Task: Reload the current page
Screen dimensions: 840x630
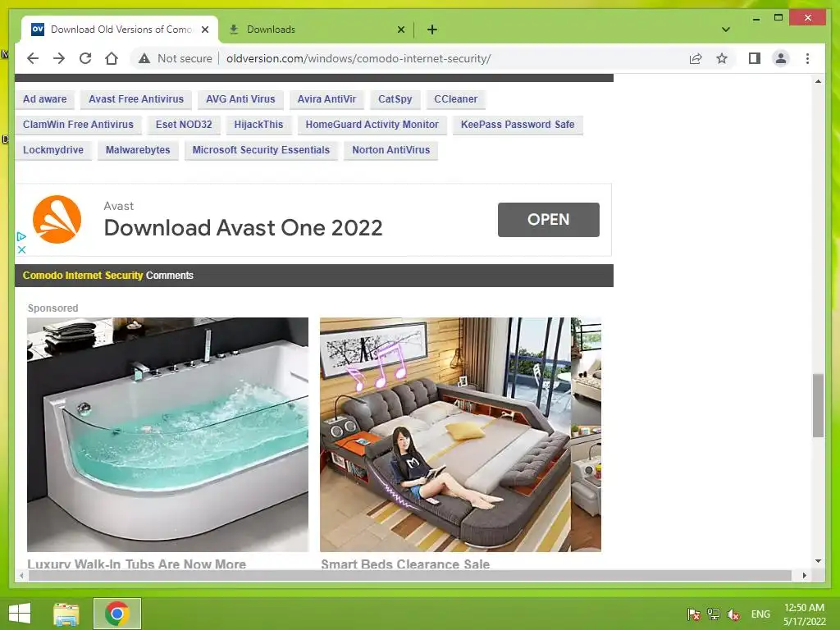Action: coord(85,58)
